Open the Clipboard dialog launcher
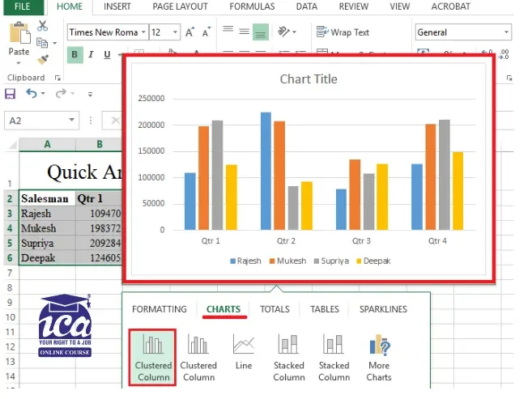532x399 pixels. pos(57,78)
